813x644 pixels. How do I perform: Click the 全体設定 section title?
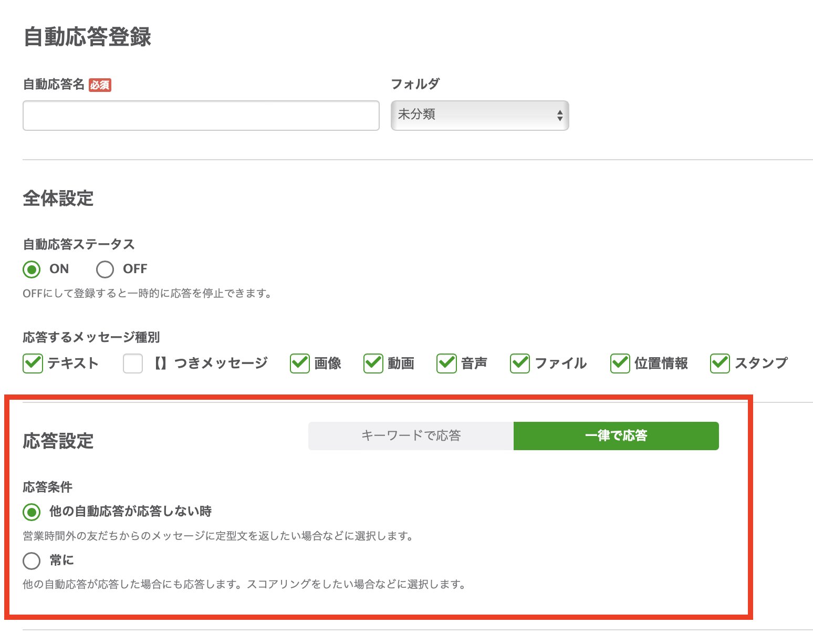(58, 199)
